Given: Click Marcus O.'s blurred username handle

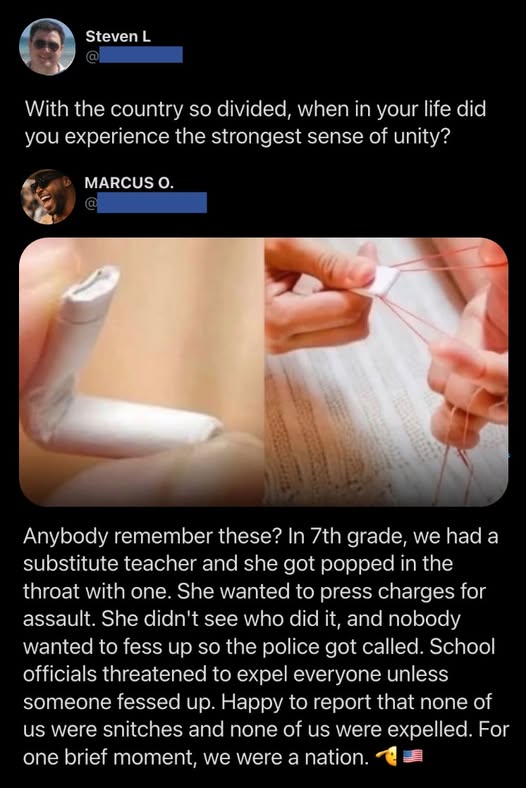Looking at the screenshot, I should tap(152, 202).
